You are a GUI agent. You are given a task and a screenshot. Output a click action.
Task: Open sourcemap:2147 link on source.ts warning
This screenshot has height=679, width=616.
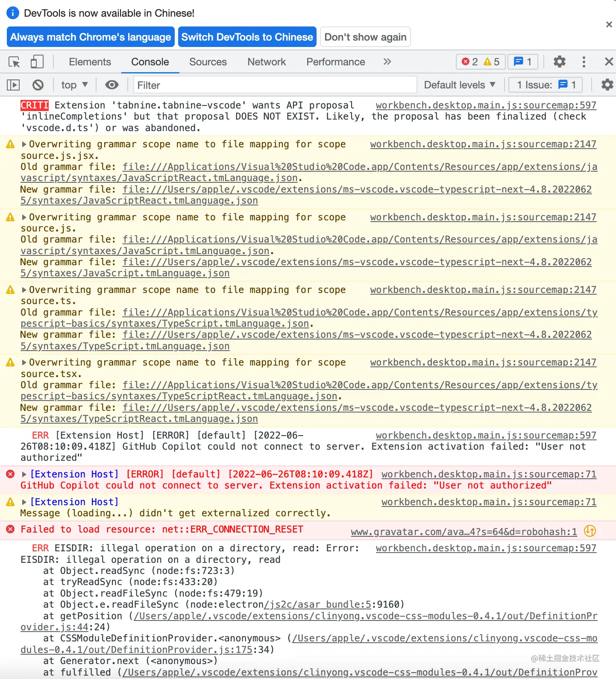[483, 290]
